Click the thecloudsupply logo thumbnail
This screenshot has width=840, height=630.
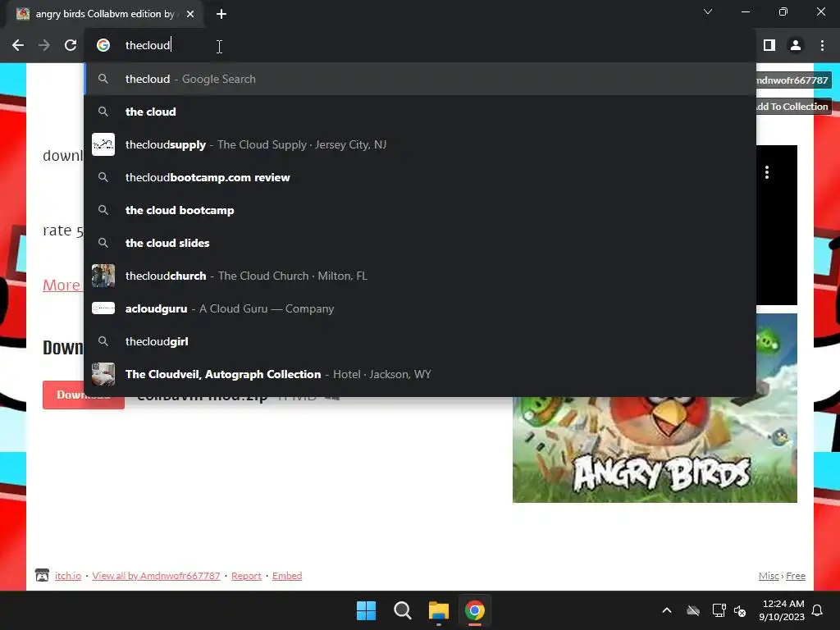tap(103, 144)
